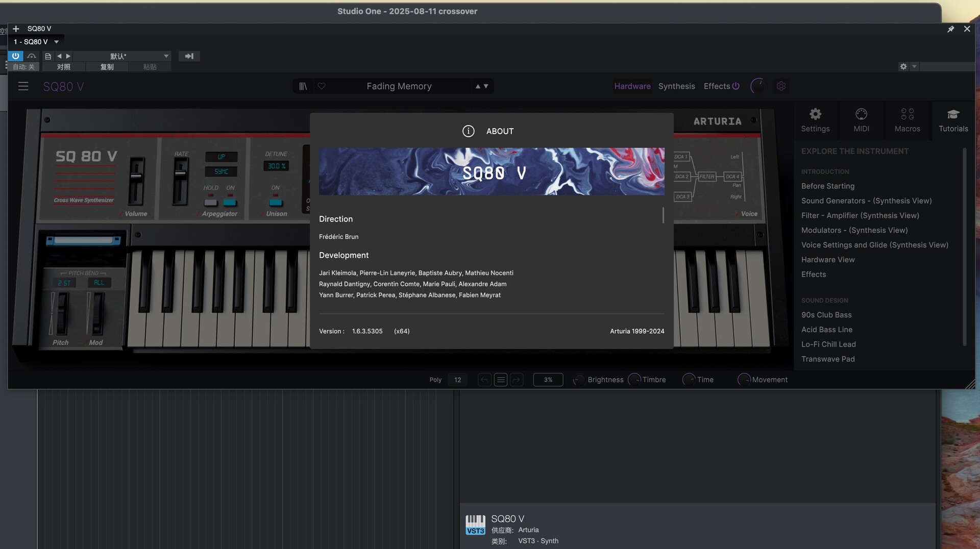This screenshot has height=549, width=980.
Task: Open the Lo-Fi Chill Lead tutorial
Action: tap(828, 345)
